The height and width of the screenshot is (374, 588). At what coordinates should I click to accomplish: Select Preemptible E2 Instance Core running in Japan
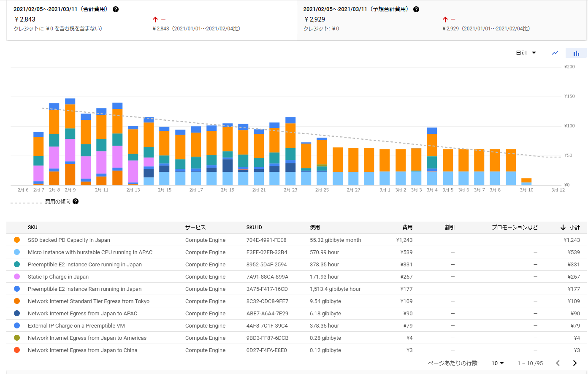click(x=85, y=264)
